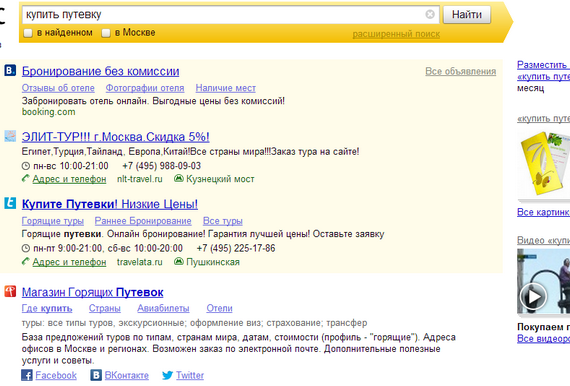The width and height of the screenshot is (570, 386).
Task: Open 'Бронирование без комиссии' ad link
Action: click(100, 71)
